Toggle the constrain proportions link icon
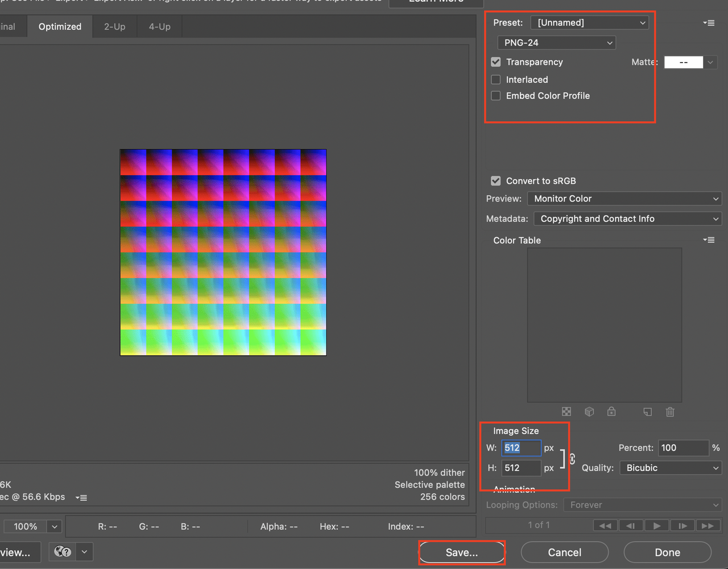This screenshot has height=569, width=728. (572, 458)
